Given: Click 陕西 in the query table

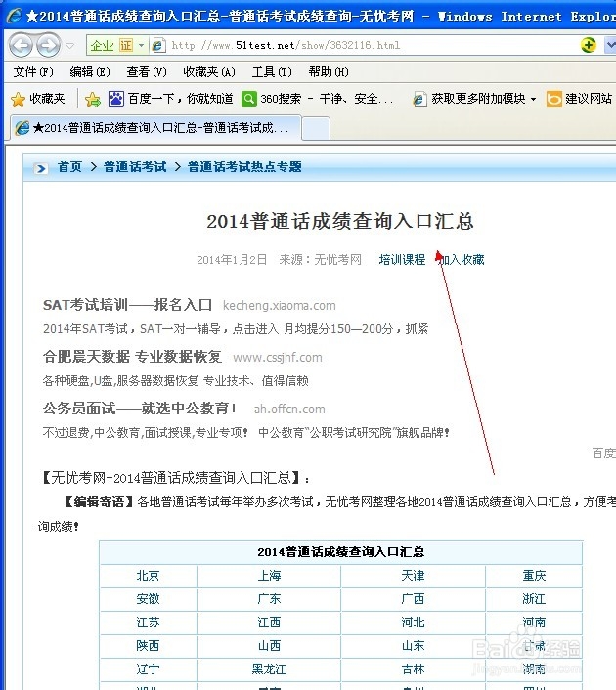Looking at the screenshot, I should (148, 646).
